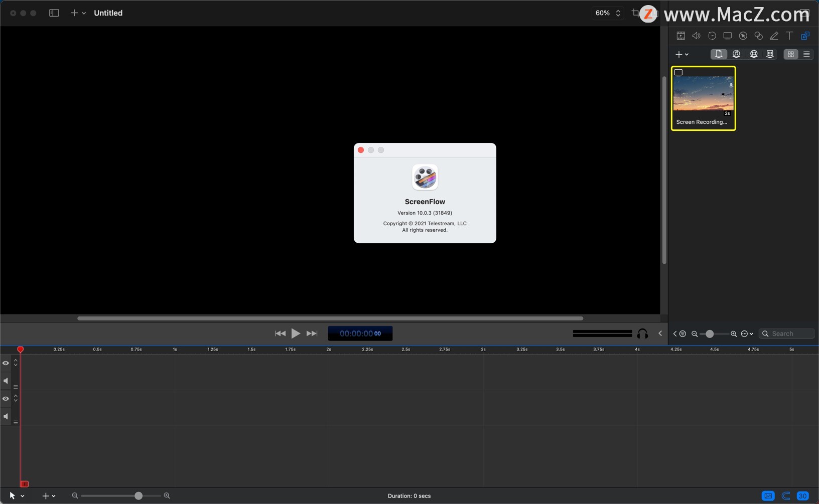Screen dimensions: 819x504
Task: Play the timeline
Action: 296,333
